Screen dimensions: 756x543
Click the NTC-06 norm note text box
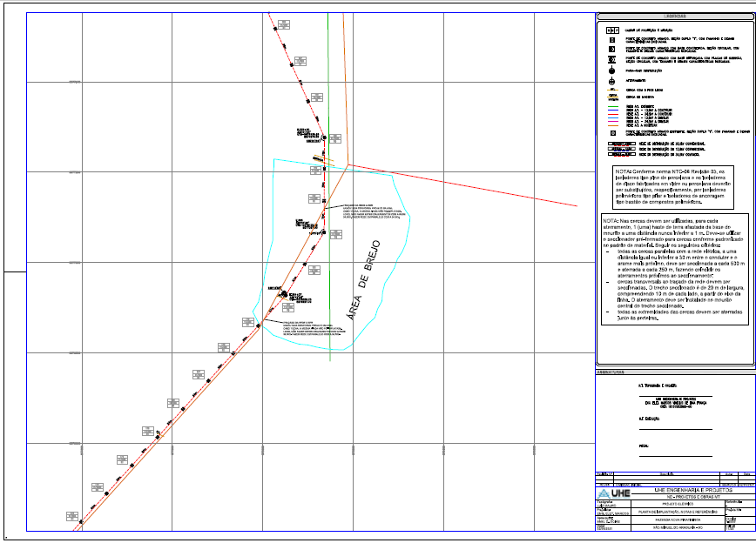[674, 188]
